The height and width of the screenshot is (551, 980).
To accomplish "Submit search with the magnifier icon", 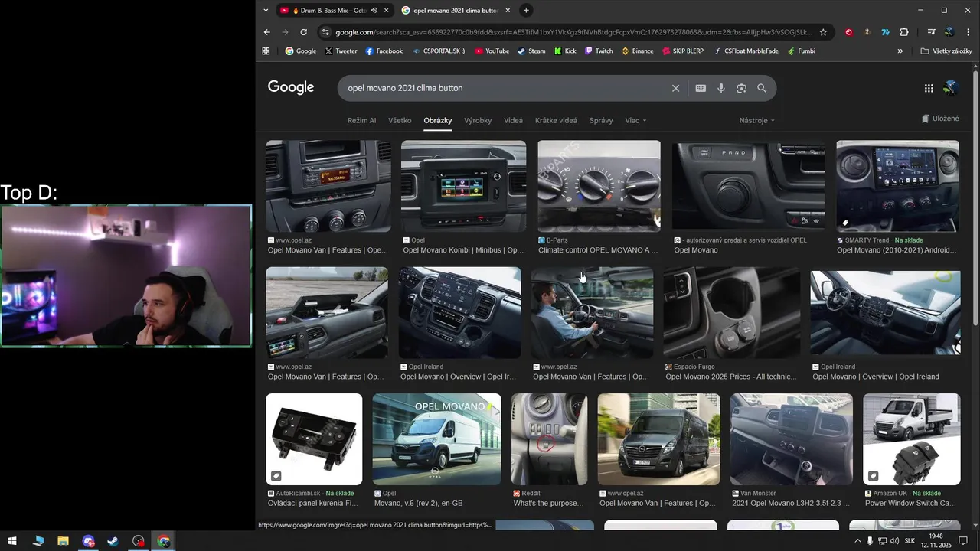I will click(762, 88).
